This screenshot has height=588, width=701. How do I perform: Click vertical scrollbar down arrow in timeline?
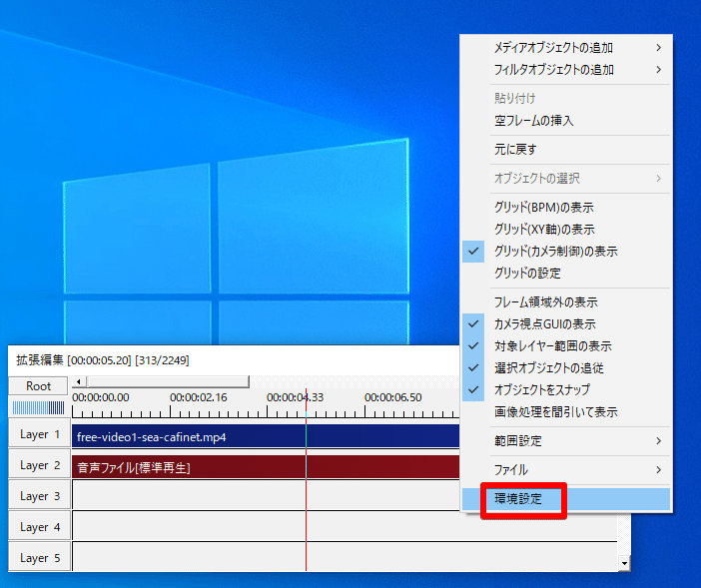(624, 563)
